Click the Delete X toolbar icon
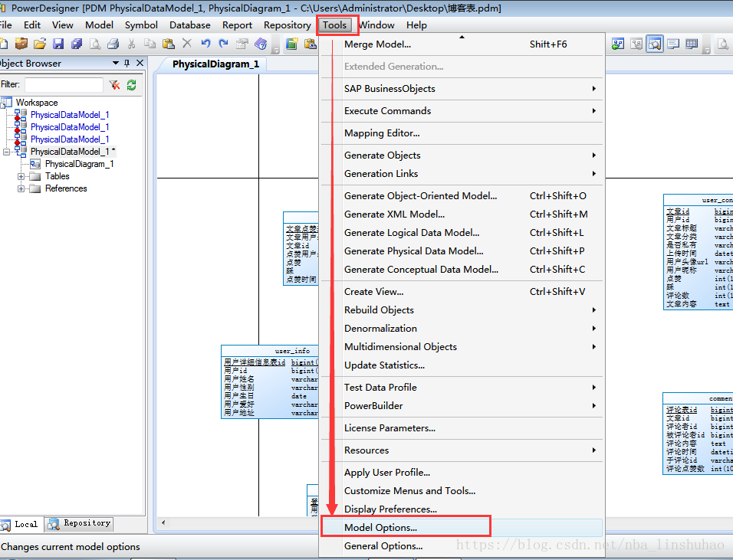 point(187,44)
